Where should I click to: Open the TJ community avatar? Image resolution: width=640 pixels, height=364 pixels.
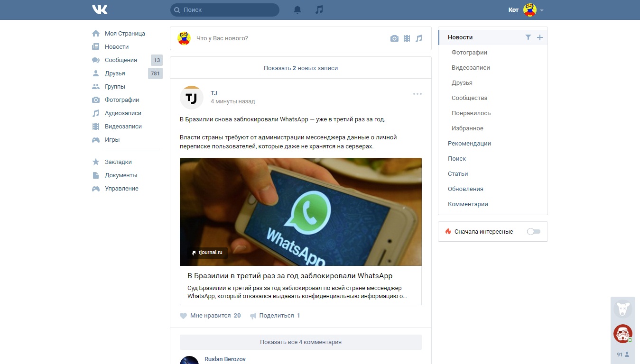(x=192, y=98)
